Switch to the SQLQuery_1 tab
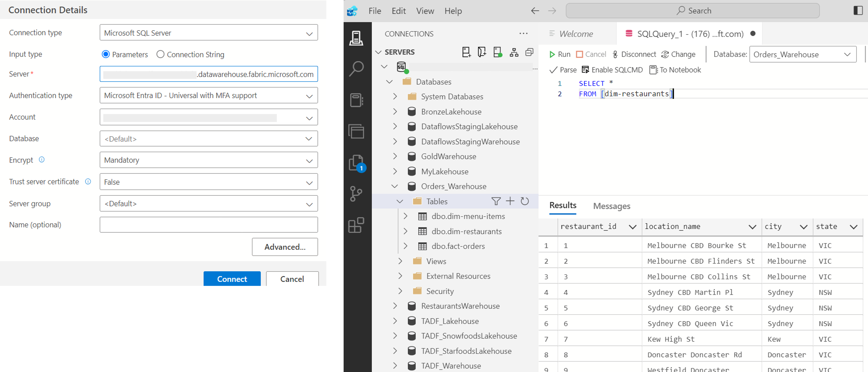 click(x=689, y=34)
